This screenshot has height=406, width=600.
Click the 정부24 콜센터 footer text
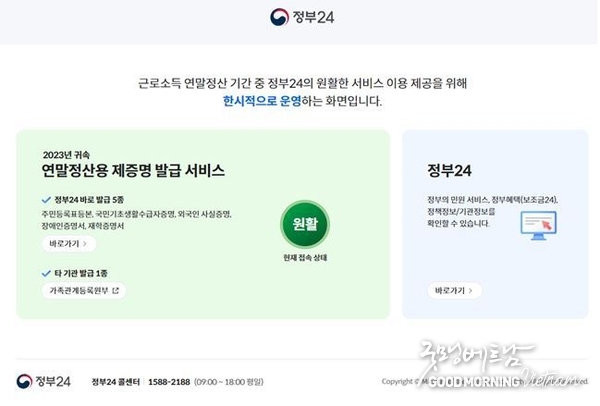click(116, 382)
